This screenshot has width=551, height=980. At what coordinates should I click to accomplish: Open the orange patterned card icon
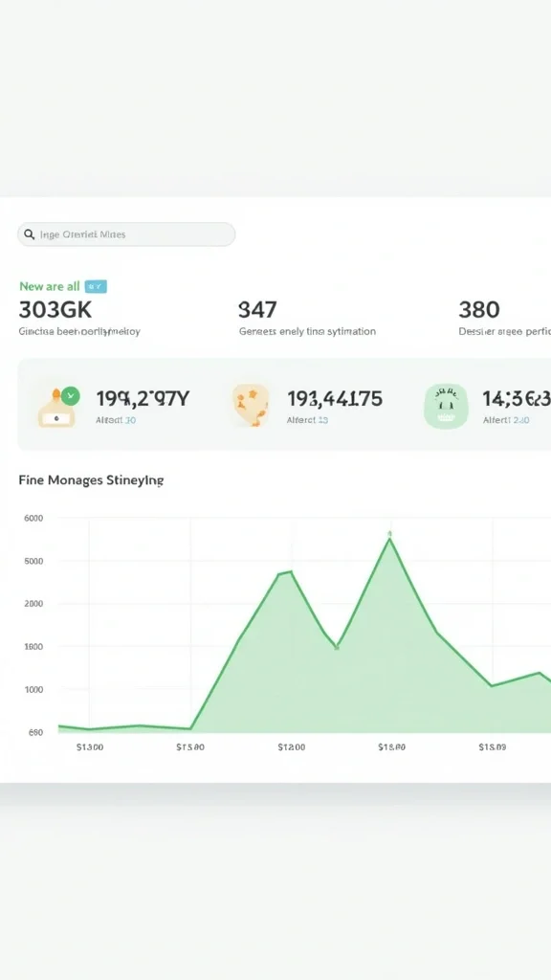tap(251, 406)
